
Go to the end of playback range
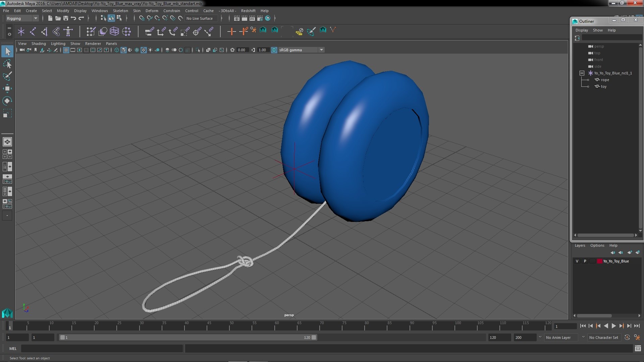(637, 326)
